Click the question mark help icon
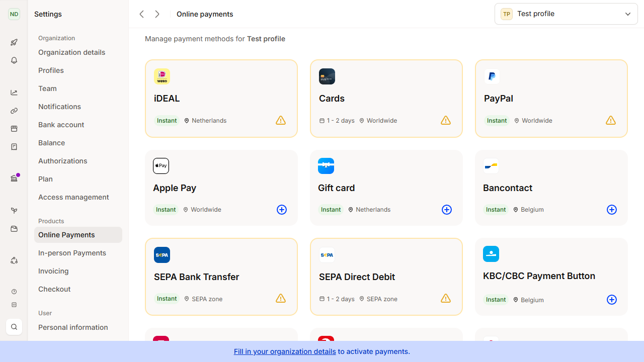This screenshot has width=644, height=362. pyautogui.click(x=14, y=292)
